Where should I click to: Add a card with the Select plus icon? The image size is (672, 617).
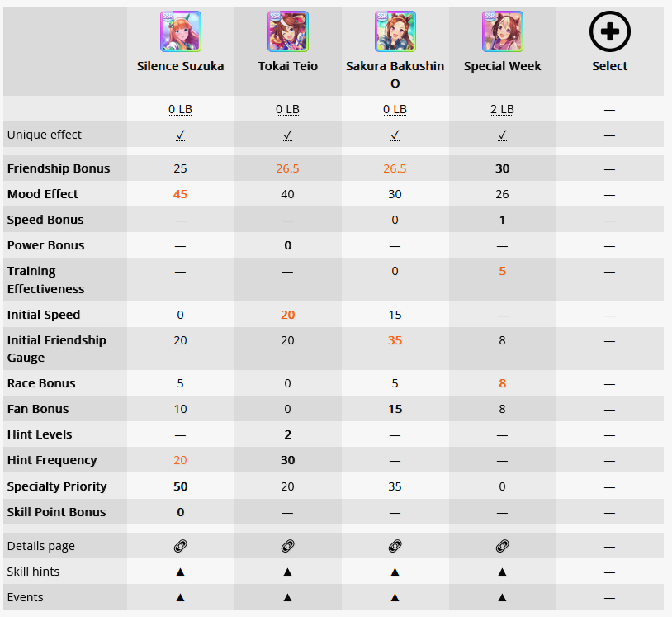tap(609, 31)
